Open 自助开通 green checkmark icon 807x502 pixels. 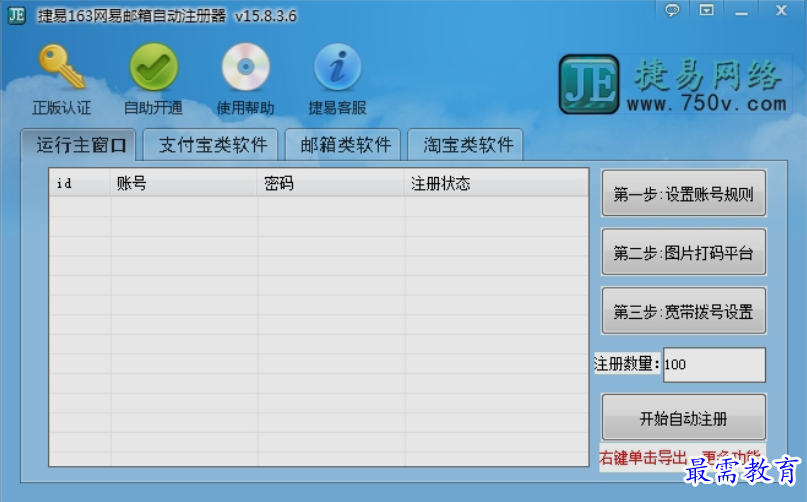(x=154, y=67)
